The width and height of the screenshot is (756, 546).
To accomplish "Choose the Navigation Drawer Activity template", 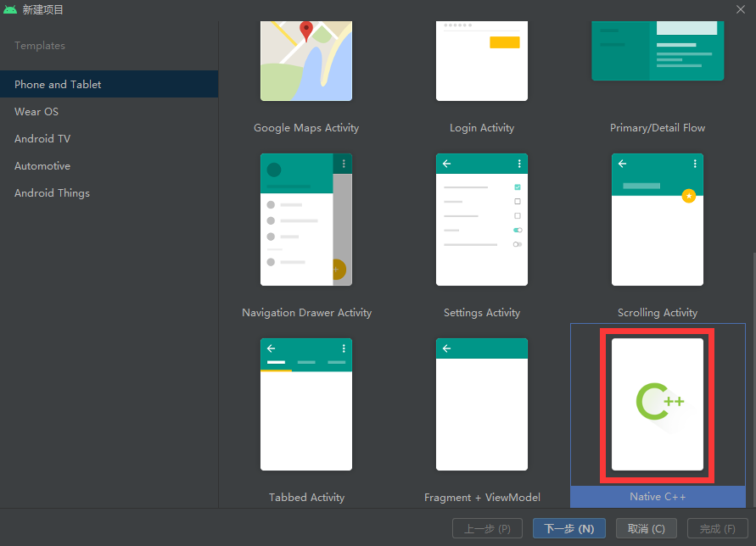I will [306, 220].
